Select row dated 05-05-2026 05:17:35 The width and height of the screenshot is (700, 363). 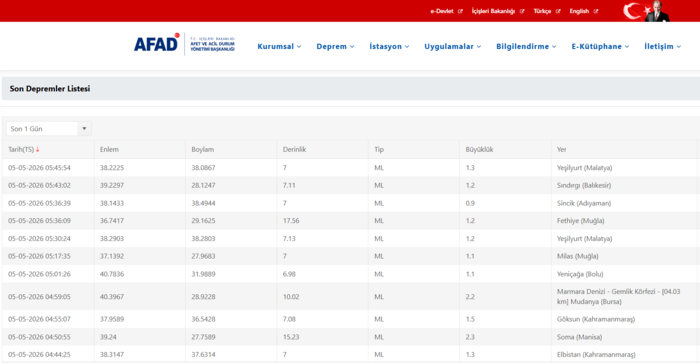tap(350, 256)
